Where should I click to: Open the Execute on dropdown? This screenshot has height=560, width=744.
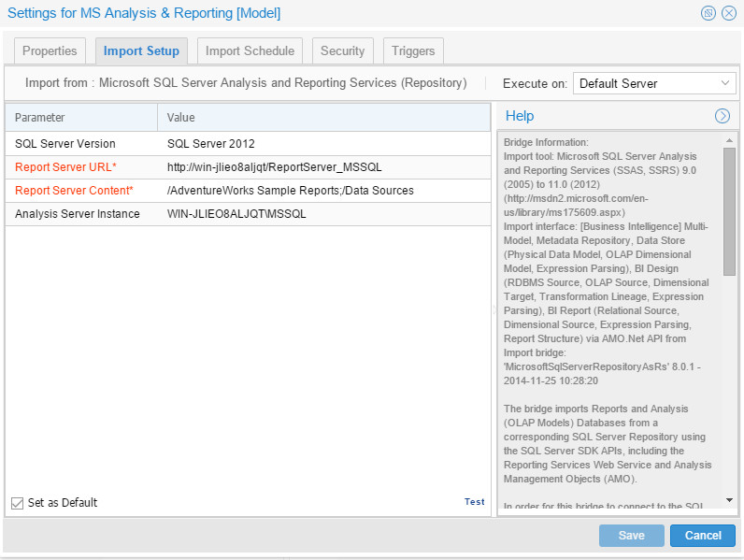coord(654,83)
